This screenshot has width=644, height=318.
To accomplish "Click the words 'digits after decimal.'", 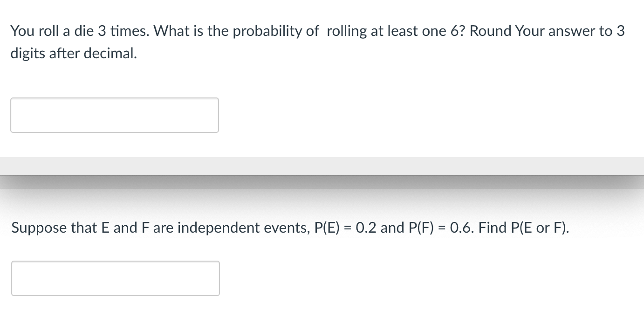I will pos(74,54).
